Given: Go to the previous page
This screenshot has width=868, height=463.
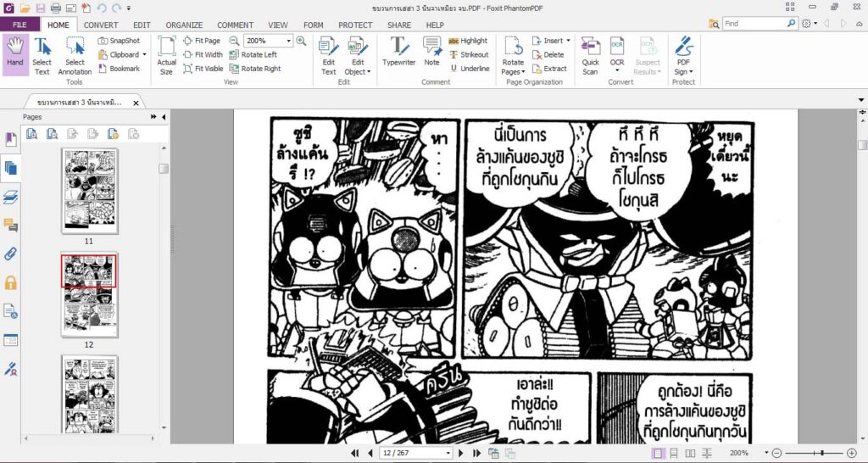Looking at the screenshot, I should [x=370, y=453].
